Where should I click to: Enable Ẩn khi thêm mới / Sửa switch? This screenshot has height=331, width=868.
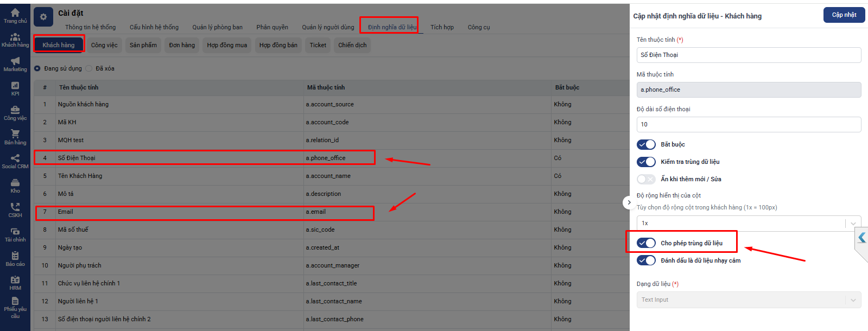coord(646,179)
